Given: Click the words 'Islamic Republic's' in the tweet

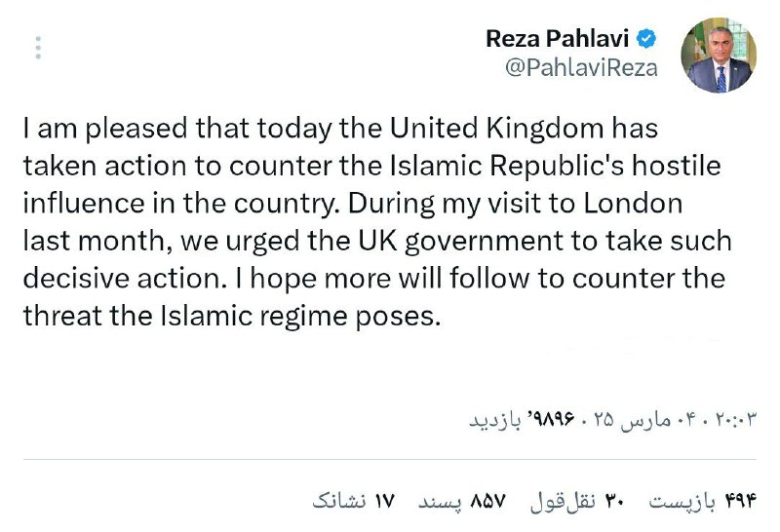Looking at the screenshot, I should pyautogui.click(x=506, y=166).
